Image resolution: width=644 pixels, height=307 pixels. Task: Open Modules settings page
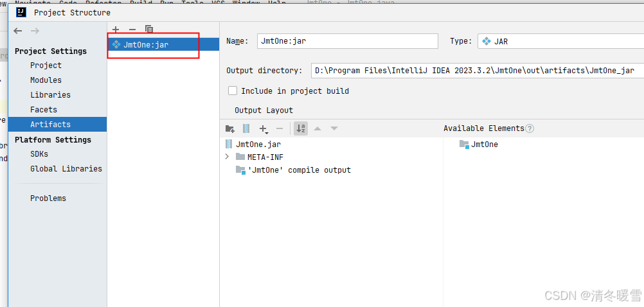click(x=46, y=80)
